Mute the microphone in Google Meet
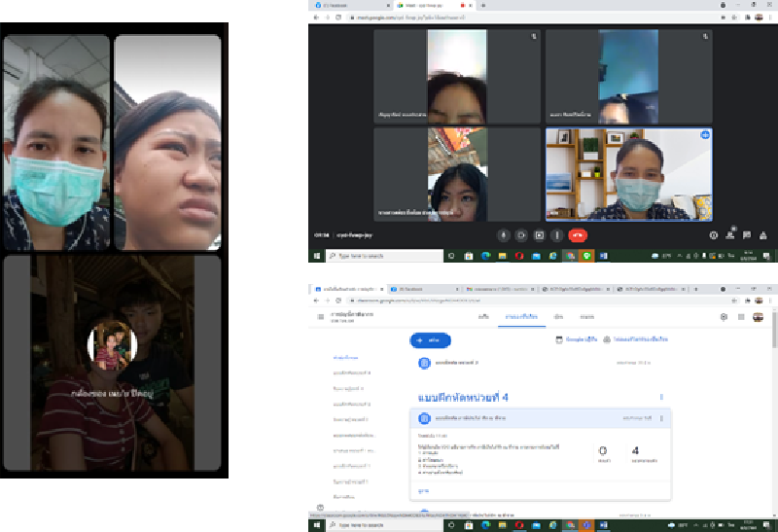The width and height of the screenshot is (778, 532). tap(503, 234)
